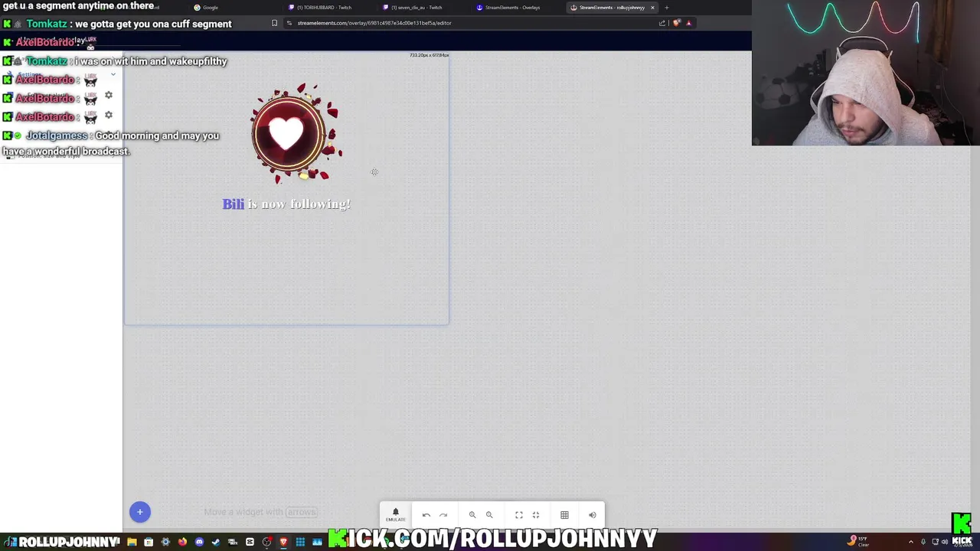Open File Explorer from taskbar
The width and height of the screenshot is (980, 551).
coord(132,542)
